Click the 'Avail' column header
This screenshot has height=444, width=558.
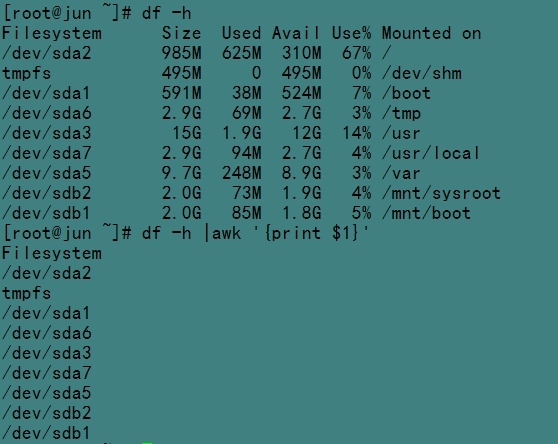(x=296, y=33)
